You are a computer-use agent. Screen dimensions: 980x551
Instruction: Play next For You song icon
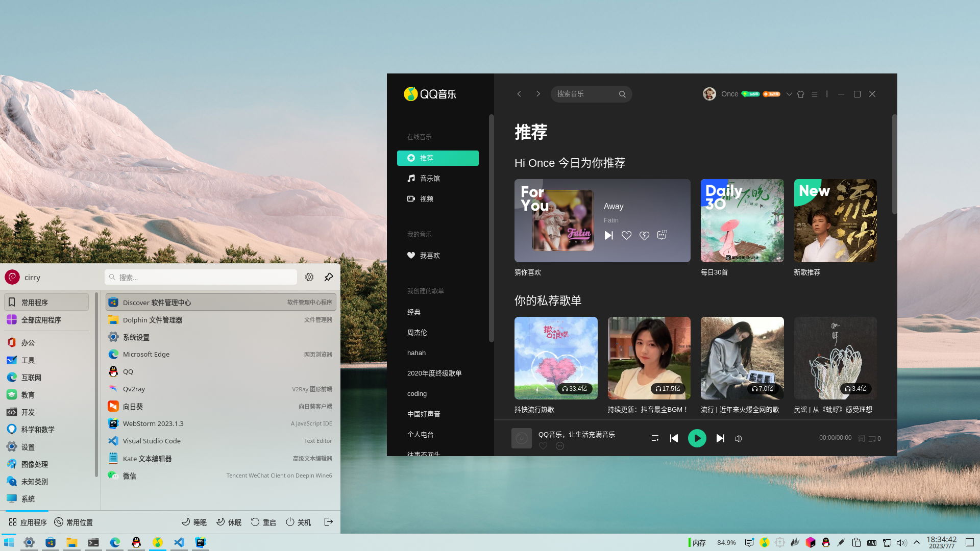608,235
